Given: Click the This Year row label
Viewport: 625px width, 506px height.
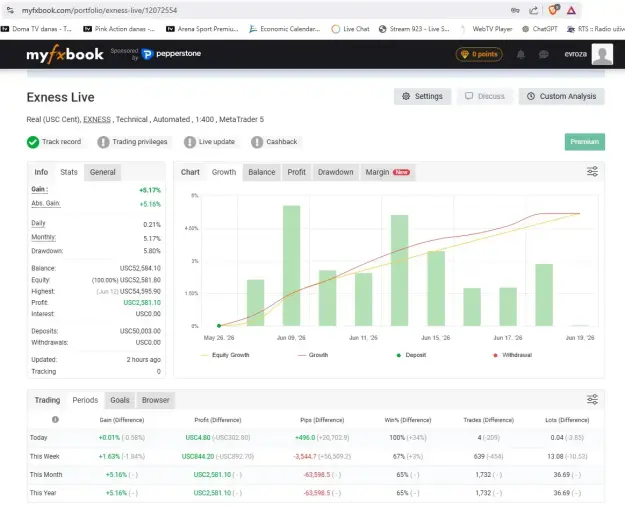Looking at the screenshot, I should coord(43,493).
